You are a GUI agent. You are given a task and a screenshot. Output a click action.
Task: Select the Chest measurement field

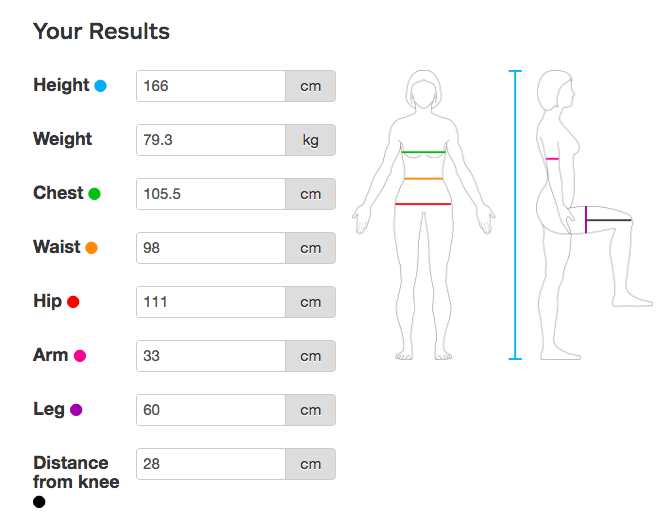tap(211, 194)
